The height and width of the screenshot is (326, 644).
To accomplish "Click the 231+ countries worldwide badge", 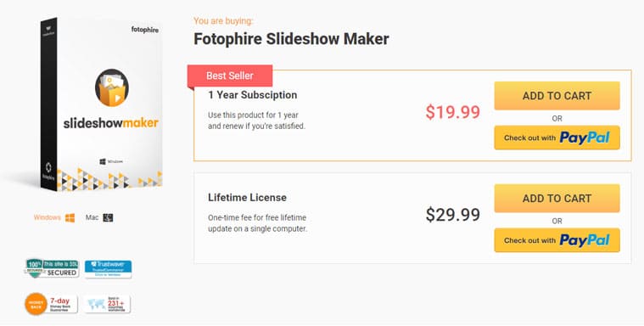I will click(108, 304).
